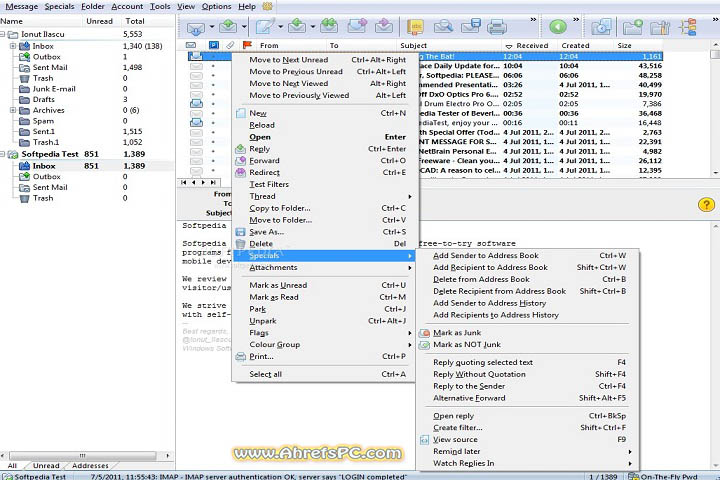Create a new message with the compose icon
This screenshot has height=480, width=720.
click(x=265, y=27)
